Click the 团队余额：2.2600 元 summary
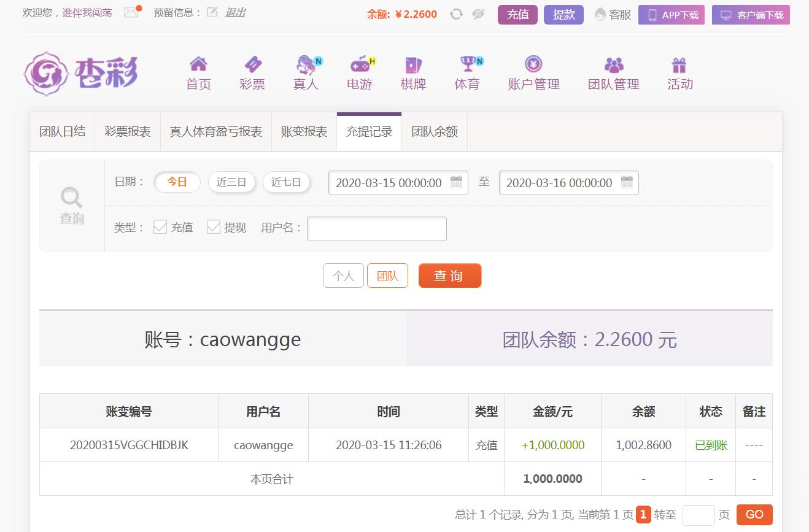Viewport: 809px width, 532px height. pos(590,339)
